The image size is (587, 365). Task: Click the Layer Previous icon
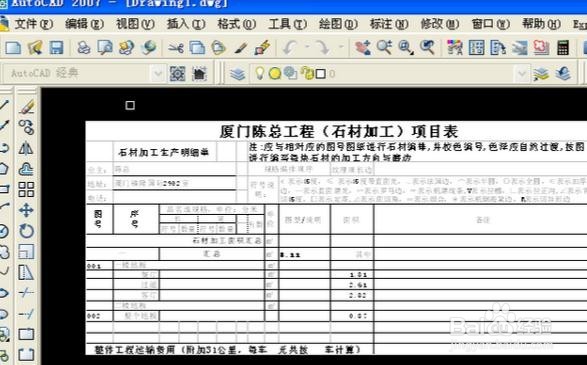563,74
